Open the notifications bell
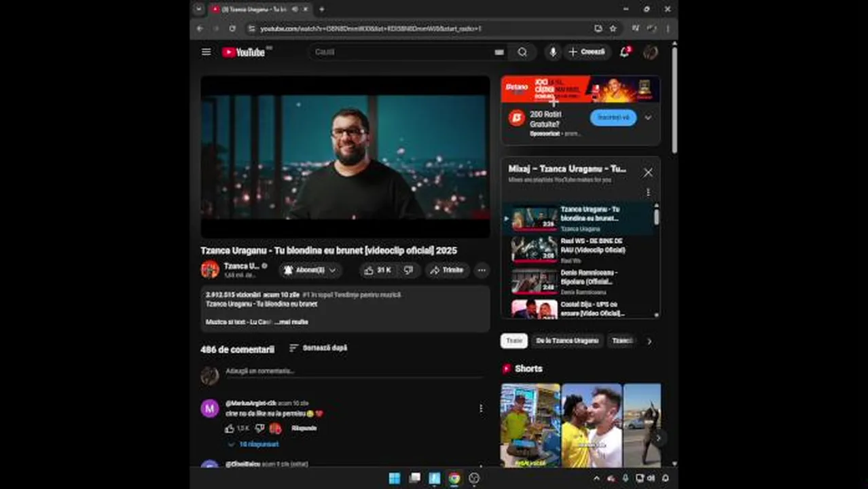This screenshot has height=489, width=868. click(624, 52)
